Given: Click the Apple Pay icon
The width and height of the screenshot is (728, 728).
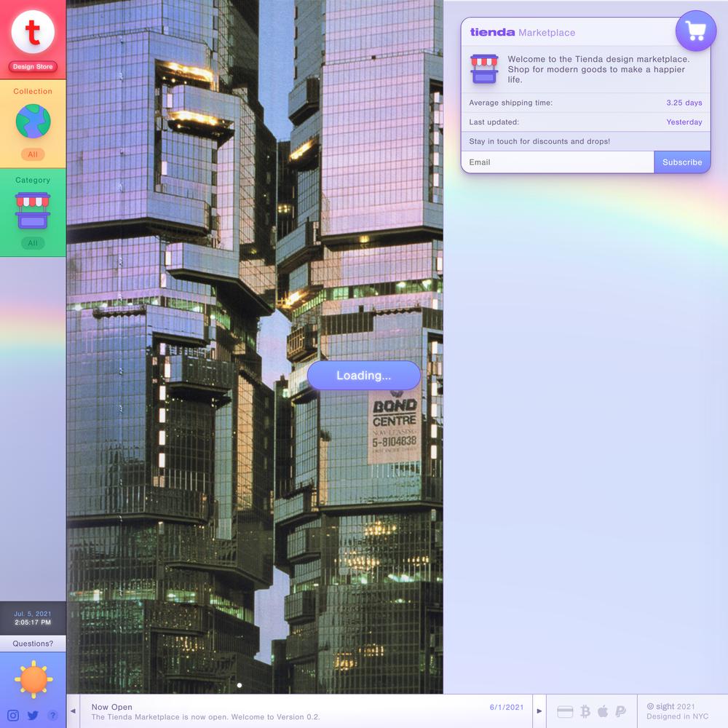Looking at the screenshot, I should click(x=603, y=711).
